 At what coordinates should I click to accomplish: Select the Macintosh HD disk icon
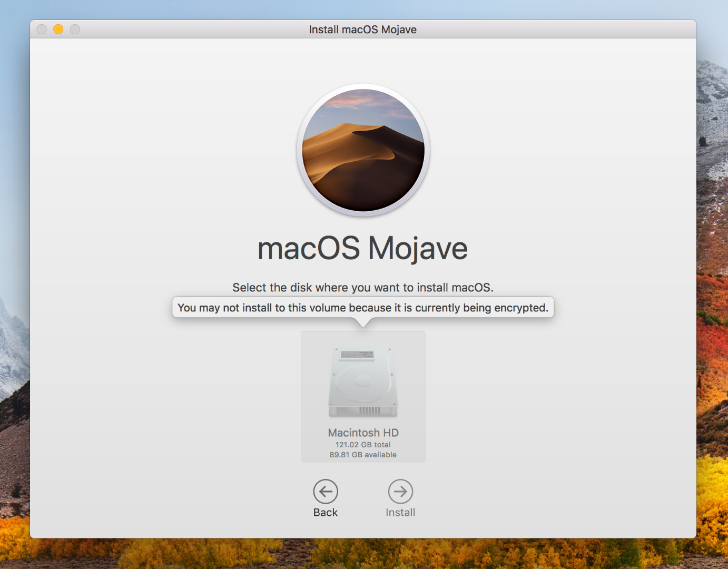tap(363, 382)
